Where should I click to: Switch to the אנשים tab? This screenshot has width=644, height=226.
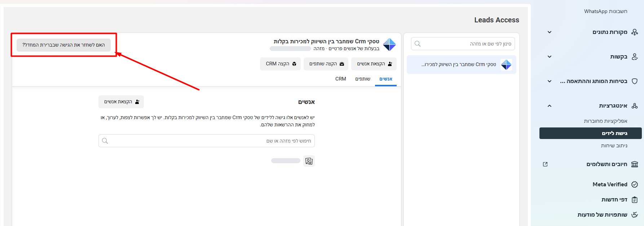(386, 79)
